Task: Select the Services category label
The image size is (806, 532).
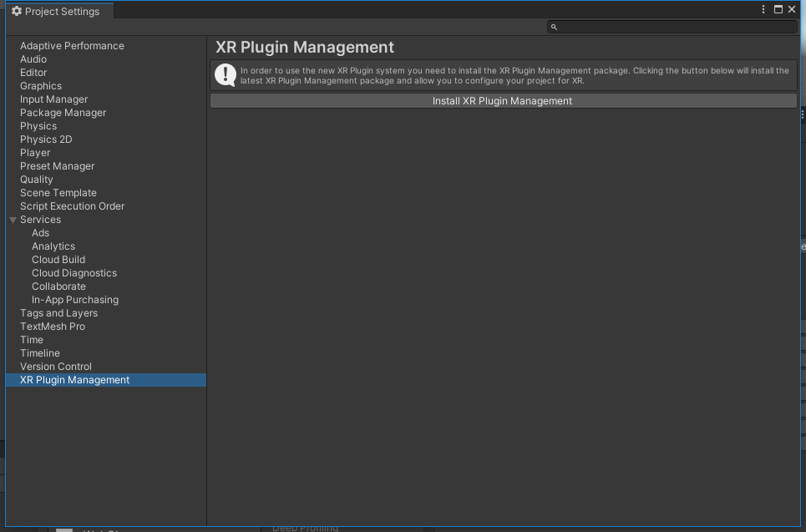Action: 41,220
